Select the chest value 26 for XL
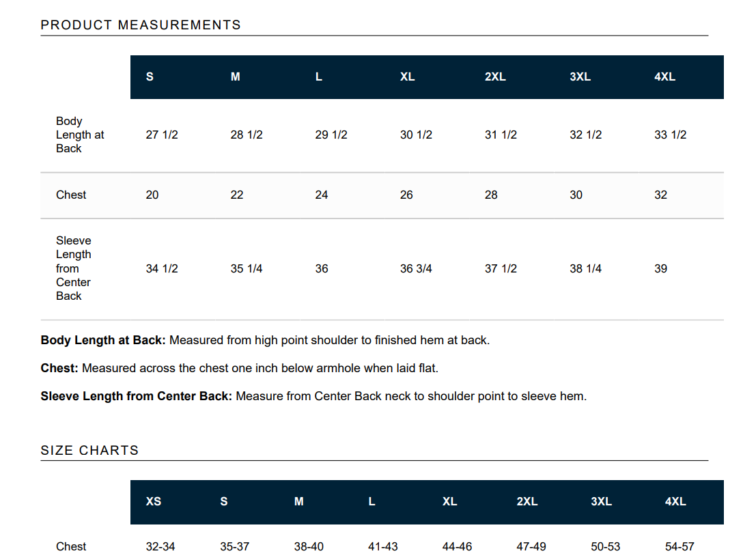The width and height of the screenshot is (743, 560). (406, 195)
